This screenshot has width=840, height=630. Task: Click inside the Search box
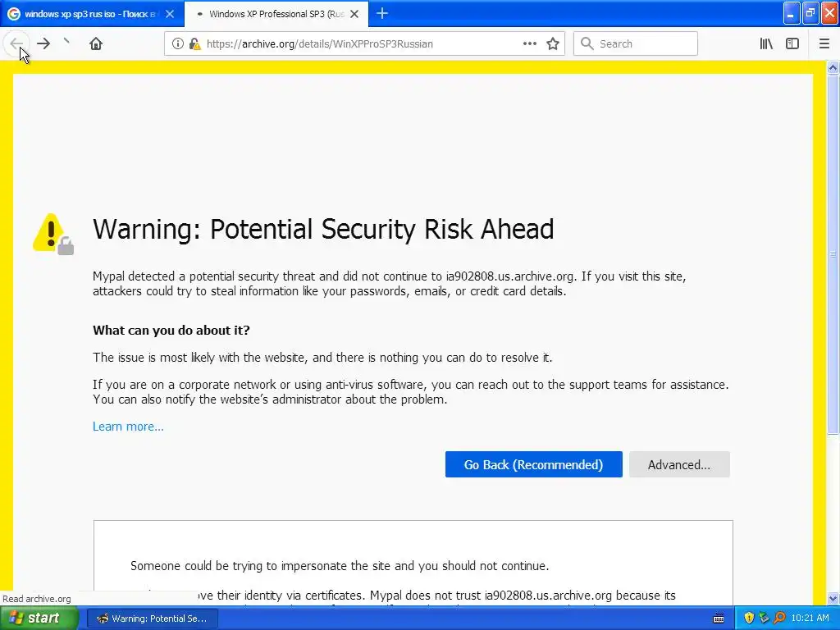pos(644,43)
